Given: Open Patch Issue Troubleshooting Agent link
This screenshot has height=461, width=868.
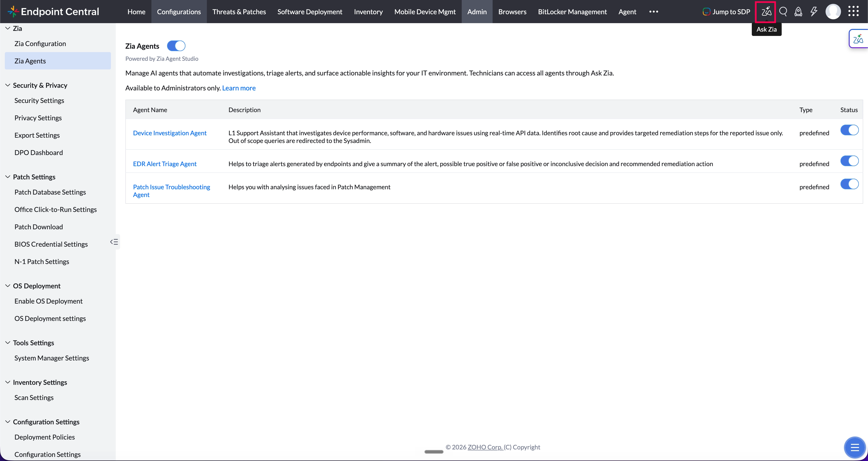Looking at the screenshot, I should [171, 191].
